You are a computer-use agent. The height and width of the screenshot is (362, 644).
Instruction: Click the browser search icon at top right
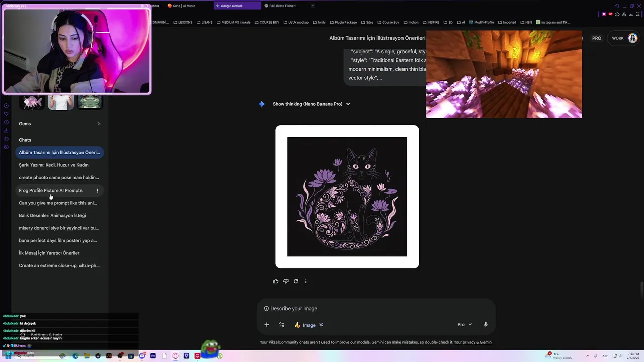coord(618,6)
